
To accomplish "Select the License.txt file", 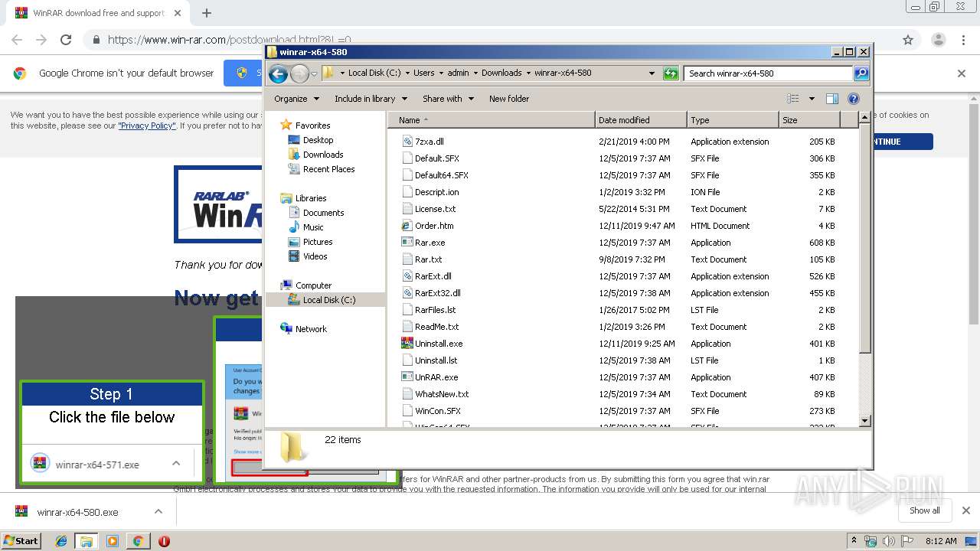I will click(x=435, y=209).
